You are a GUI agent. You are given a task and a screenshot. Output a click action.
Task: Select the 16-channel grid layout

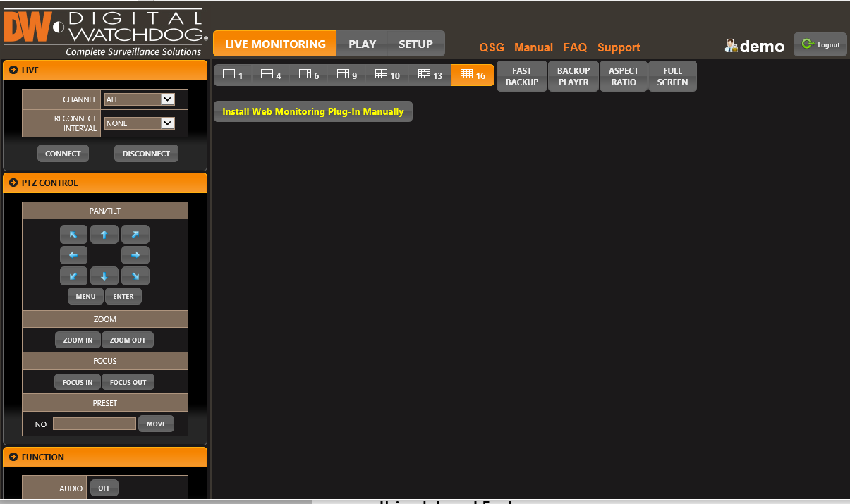[x=473, y=75]
